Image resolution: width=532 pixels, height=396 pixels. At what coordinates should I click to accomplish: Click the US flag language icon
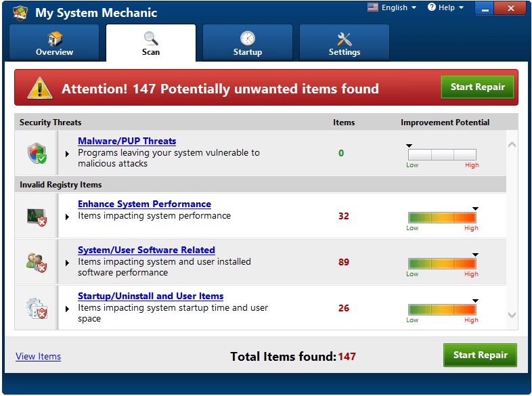[373, 7]
